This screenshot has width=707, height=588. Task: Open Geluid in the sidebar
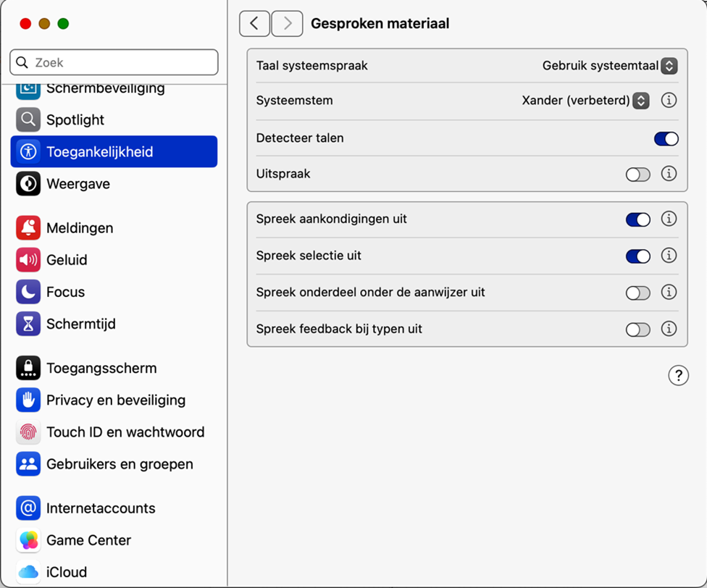[x=114, y=259]
